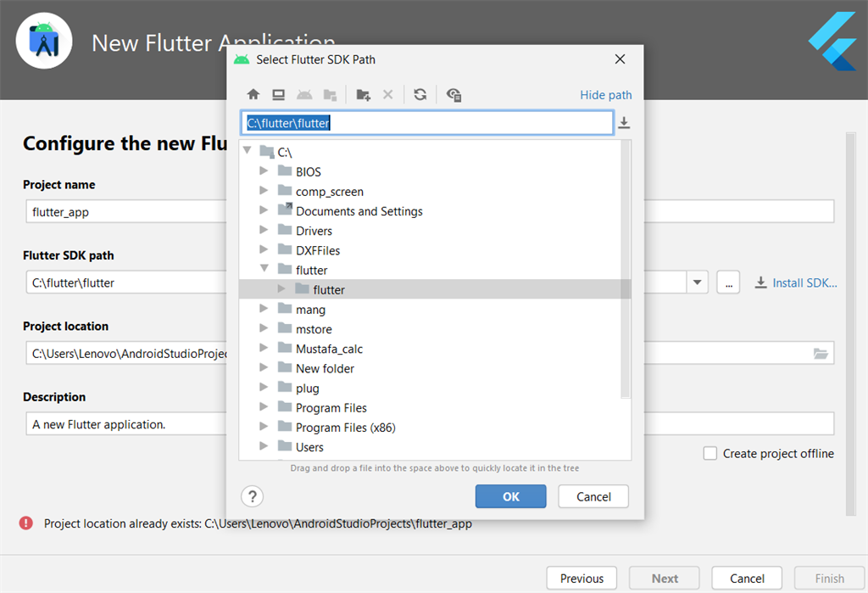Click the error icon beside location warning

26,523
